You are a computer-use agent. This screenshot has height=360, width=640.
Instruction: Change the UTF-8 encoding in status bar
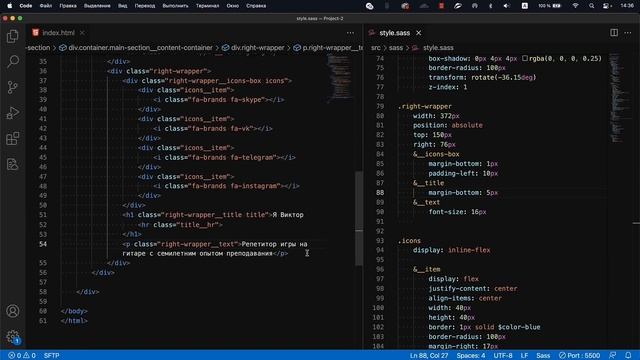pyautogui.click(x=503, y=356)
